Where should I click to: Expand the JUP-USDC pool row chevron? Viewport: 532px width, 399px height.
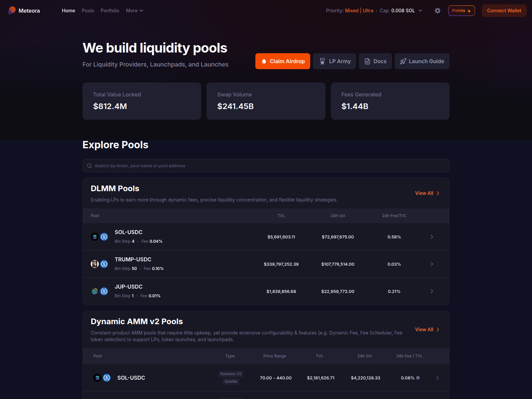[432, 291]
